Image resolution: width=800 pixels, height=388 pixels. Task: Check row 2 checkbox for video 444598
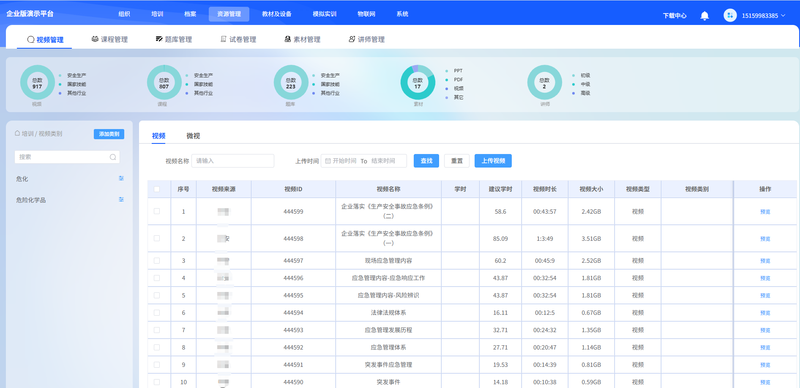pyautogui.click(x=157, y=238)
